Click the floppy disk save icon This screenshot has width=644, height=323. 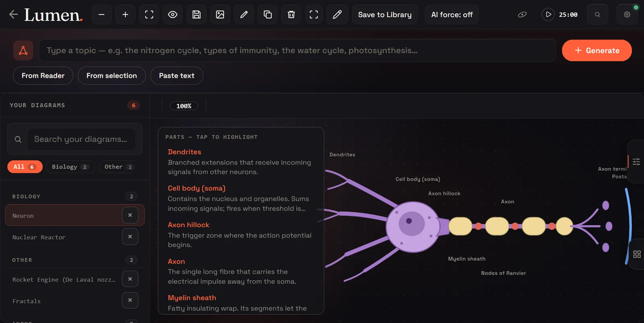[196, 14]
